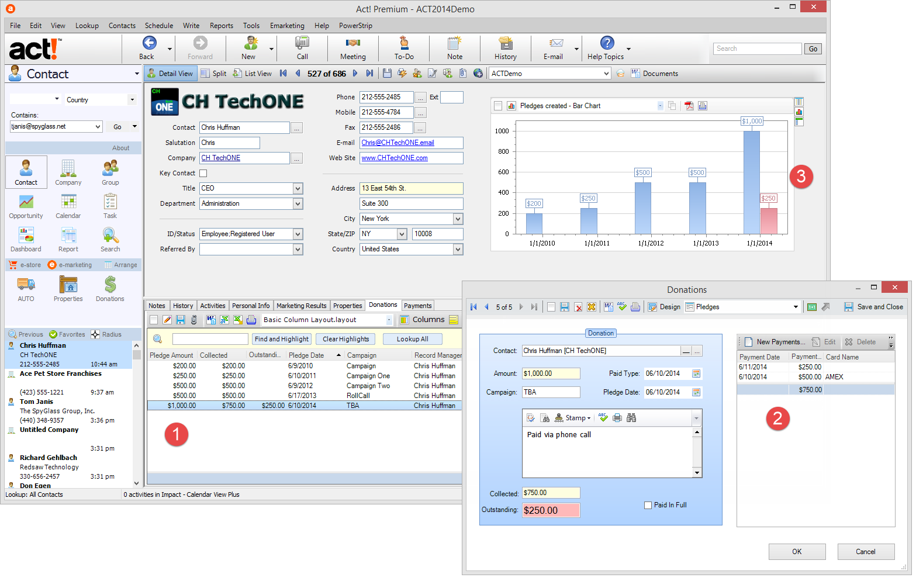Open the State dropdown arrow
Screen dimensions: 916x588
tap(402, 234)
